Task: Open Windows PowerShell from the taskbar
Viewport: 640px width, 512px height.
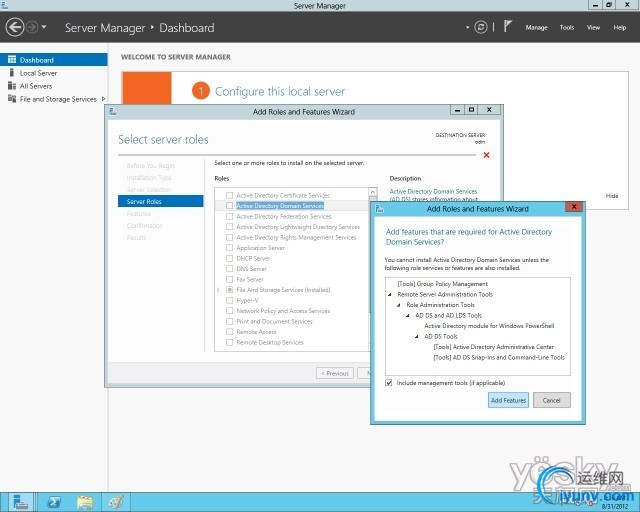Action: (54, 502)
